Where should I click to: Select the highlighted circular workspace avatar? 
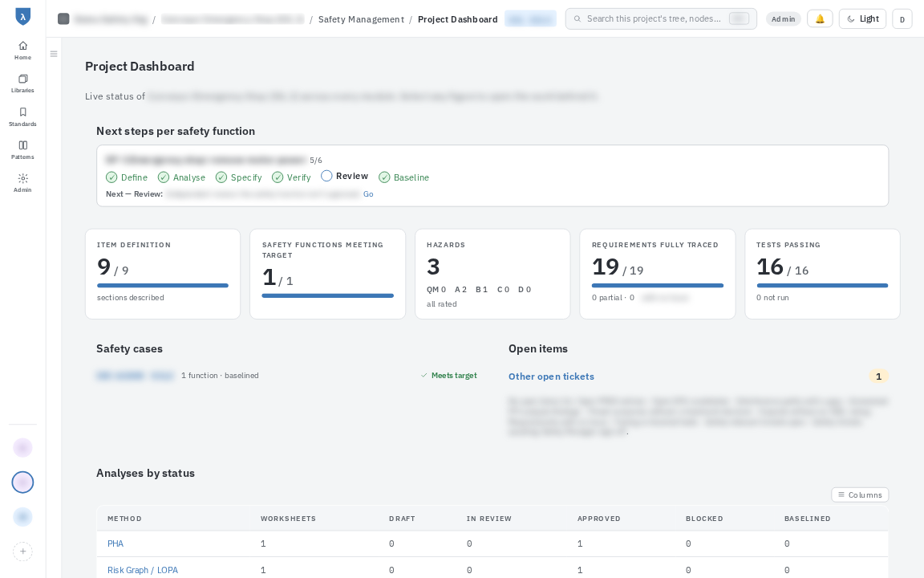[22, 482]
